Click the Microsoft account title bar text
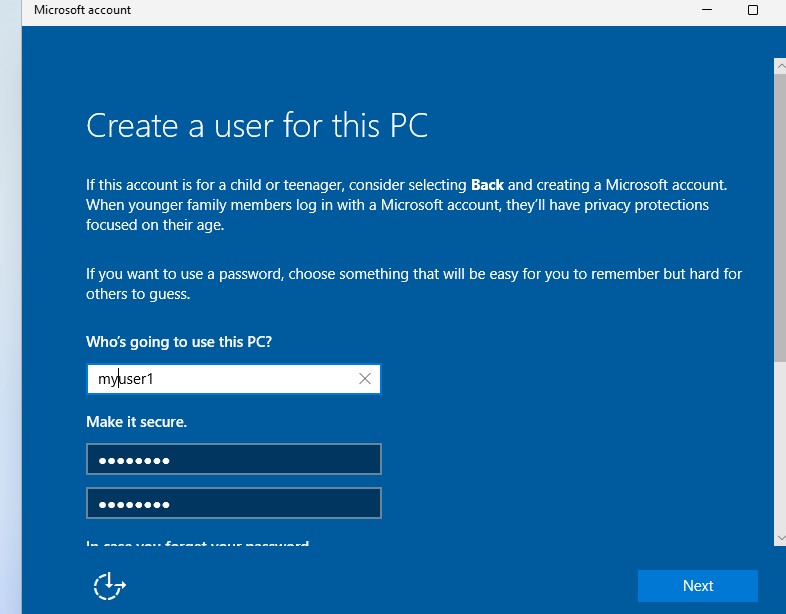This screenshot has width=786, height=614. (x=82, y=10)
